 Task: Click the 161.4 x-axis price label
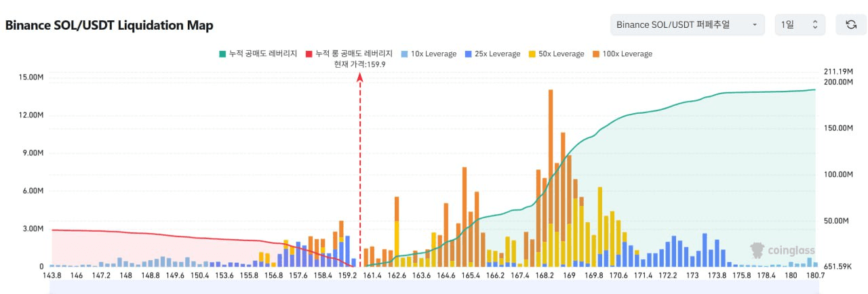372,276
